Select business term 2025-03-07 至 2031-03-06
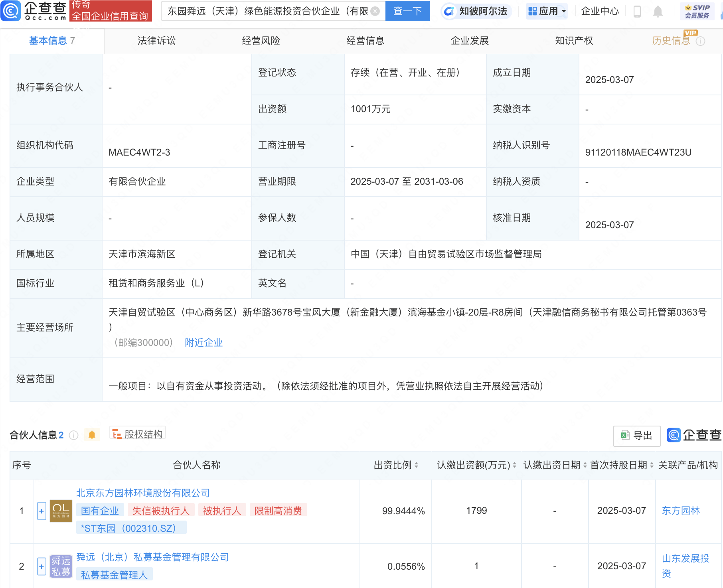This screenshot has height=588, width=723. point(407,182)
